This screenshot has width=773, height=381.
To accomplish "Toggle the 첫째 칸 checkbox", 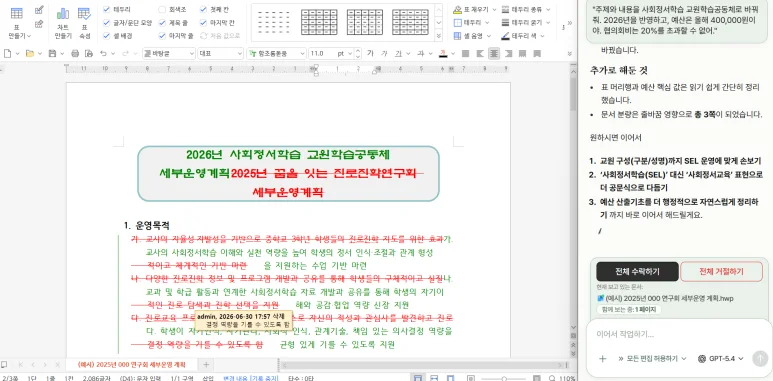I will [x=204, y=9].
